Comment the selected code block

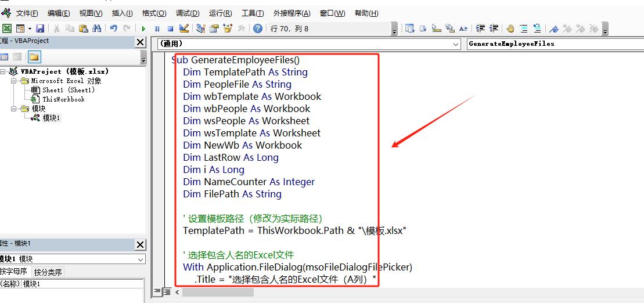(x=524, y=28)
